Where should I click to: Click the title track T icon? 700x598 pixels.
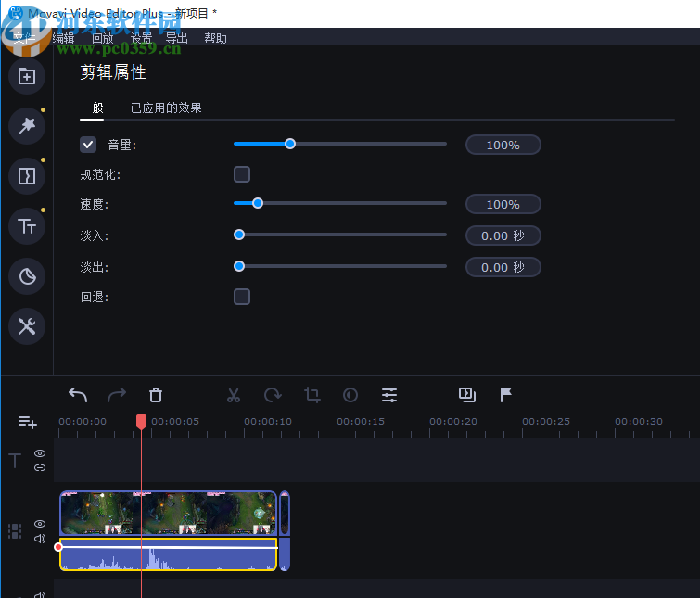[x=15, y=461]
